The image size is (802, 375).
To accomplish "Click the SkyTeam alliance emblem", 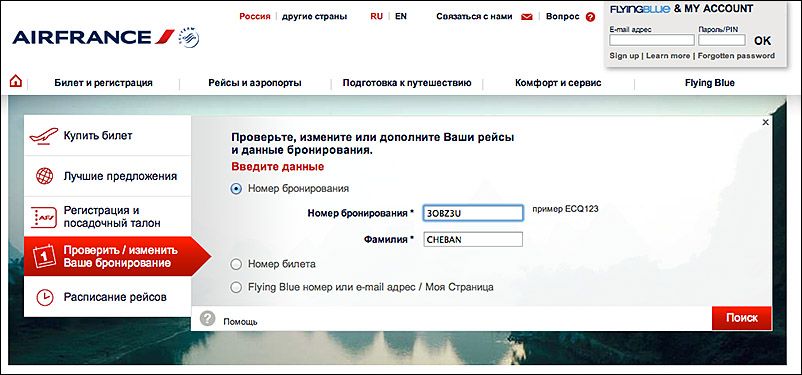I will coord(189,38).
